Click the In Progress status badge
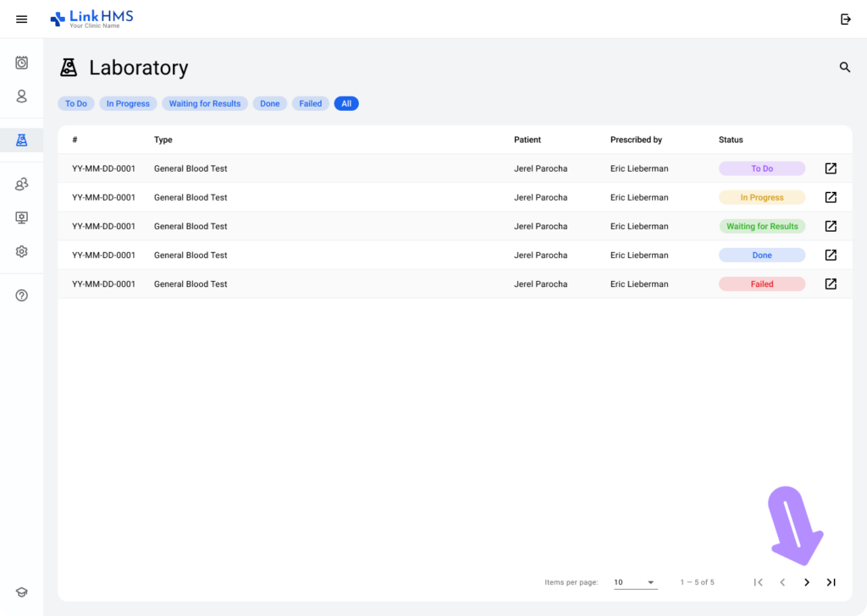867x616 pixels. coord(762,197)
